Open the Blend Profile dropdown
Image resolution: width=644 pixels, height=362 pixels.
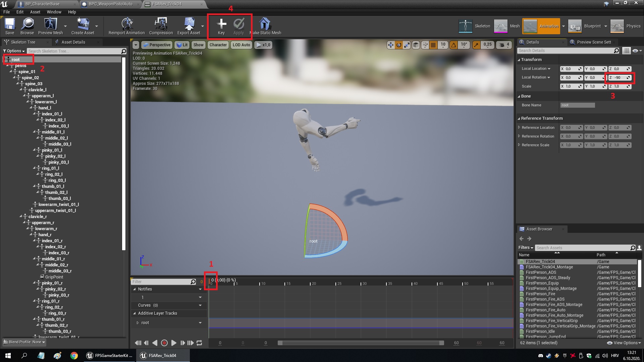[x=23, y=342]
